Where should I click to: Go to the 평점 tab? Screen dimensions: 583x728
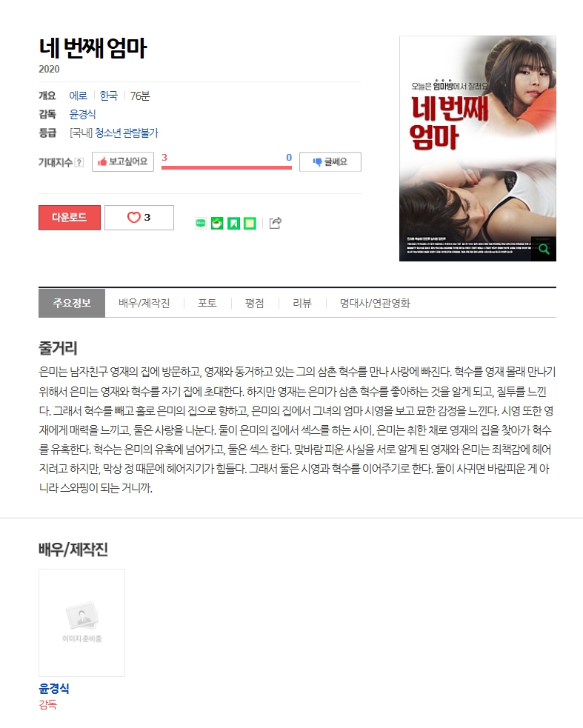pos(255,303)
